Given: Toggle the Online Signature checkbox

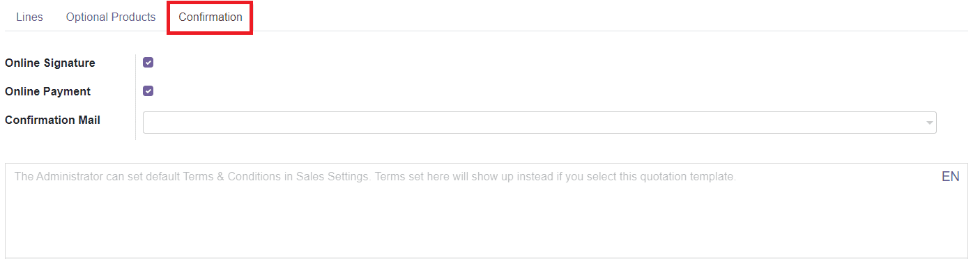Looking at the screenshot, I should (x=148, y=63).
